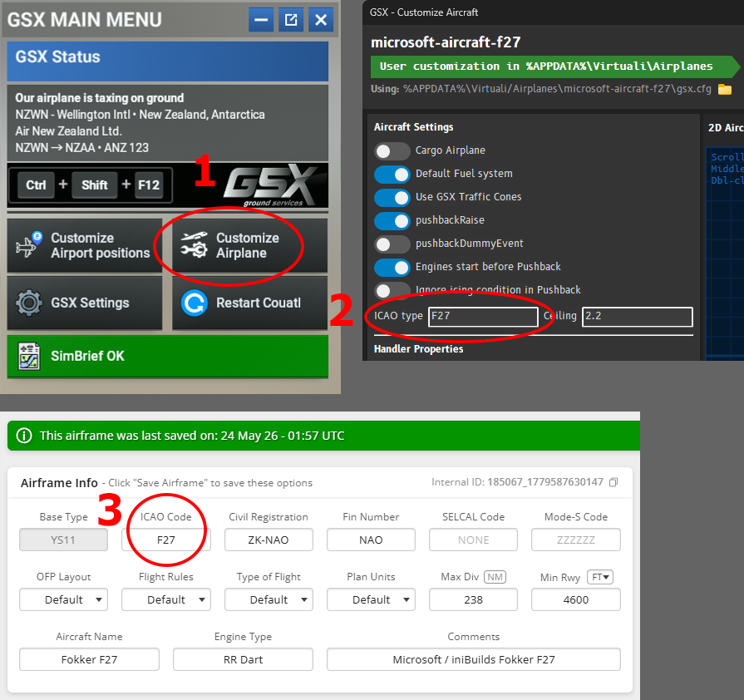This screenshot has height=700, width=744.
Task: Minimize the GSX Main Menu panel
Action: (x=261, y=20)
